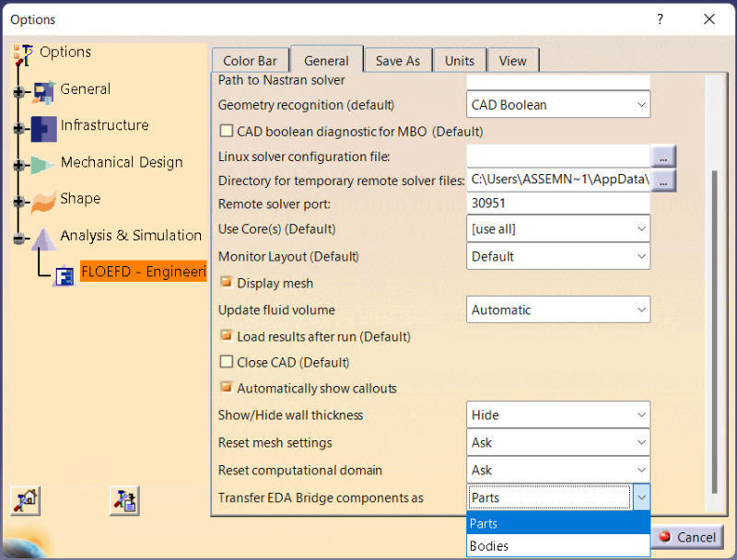
Task: Switch to the Color Bar tab
Action: point(251,61)
